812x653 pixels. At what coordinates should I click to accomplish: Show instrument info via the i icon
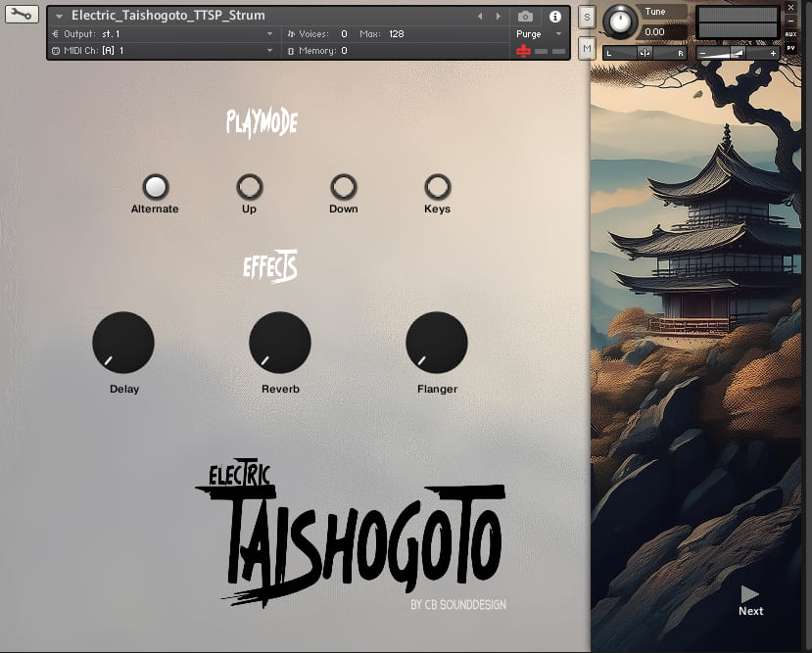tap(555, 17)
